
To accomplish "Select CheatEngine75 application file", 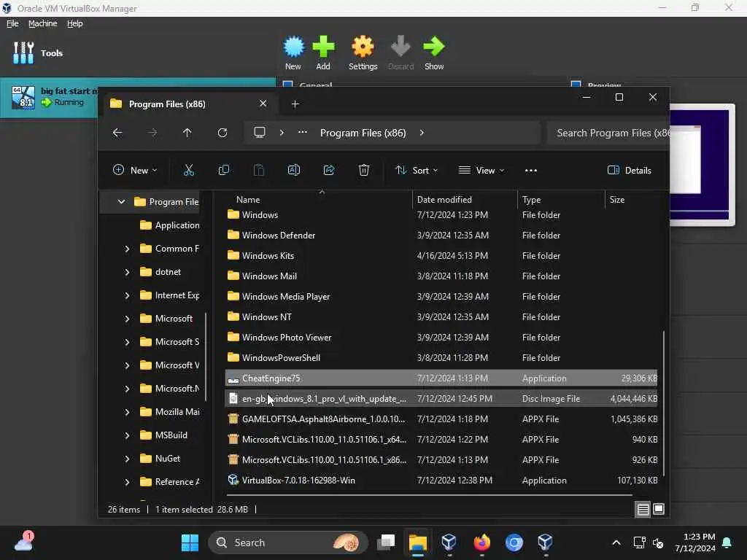I will tap(441, 378).
